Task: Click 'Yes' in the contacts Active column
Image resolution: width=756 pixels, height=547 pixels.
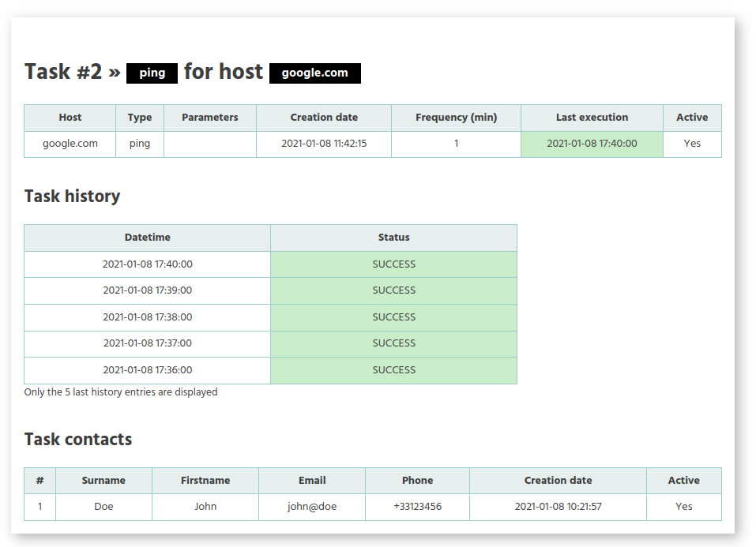Action: (683, 507)
